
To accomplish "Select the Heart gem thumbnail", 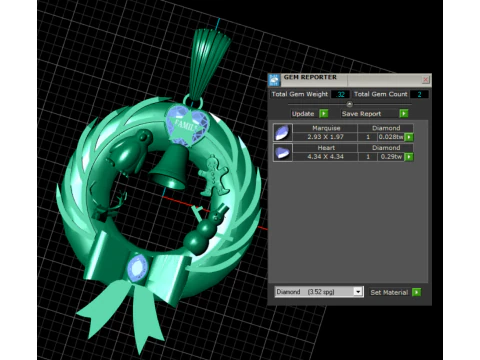I will 283,152.
